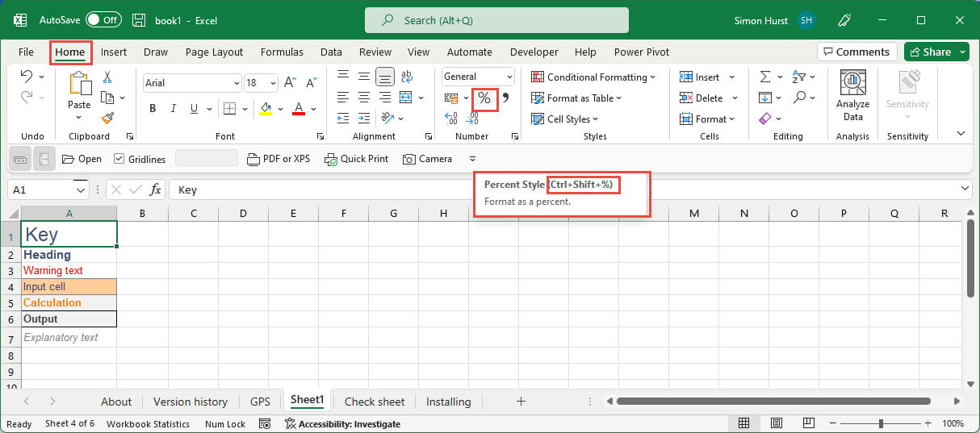Open Analyze Data pane
Viewport: 980px width, 433px height.
coord(852,94)
